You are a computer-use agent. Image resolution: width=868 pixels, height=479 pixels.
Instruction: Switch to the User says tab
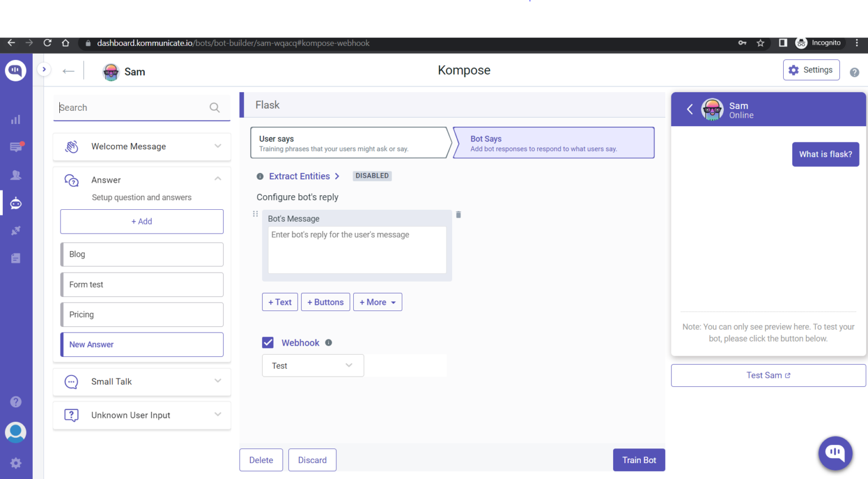[350, 143]
